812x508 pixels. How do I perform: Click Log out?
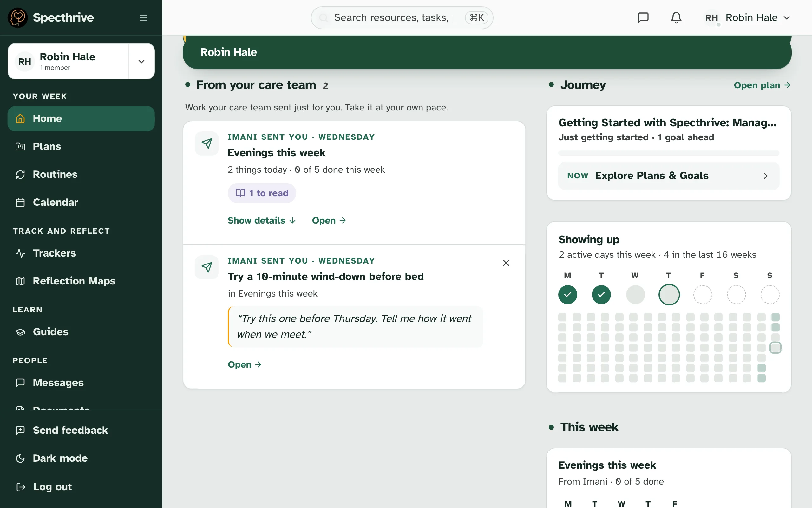click(x=81, y=486)
